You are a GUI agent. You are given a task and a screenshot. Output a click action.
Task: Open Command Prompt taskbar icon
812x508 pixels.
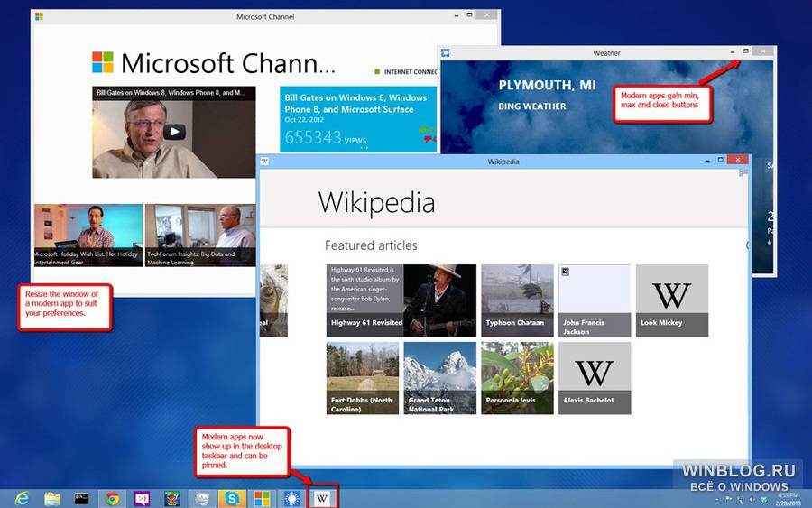82,499
